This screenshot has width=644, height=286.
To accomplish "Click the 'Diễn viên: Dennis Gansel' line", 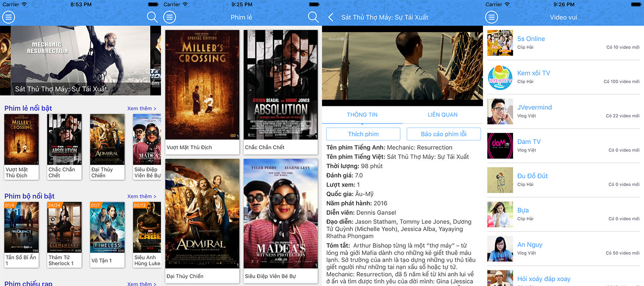I will [x=361, y=213].
